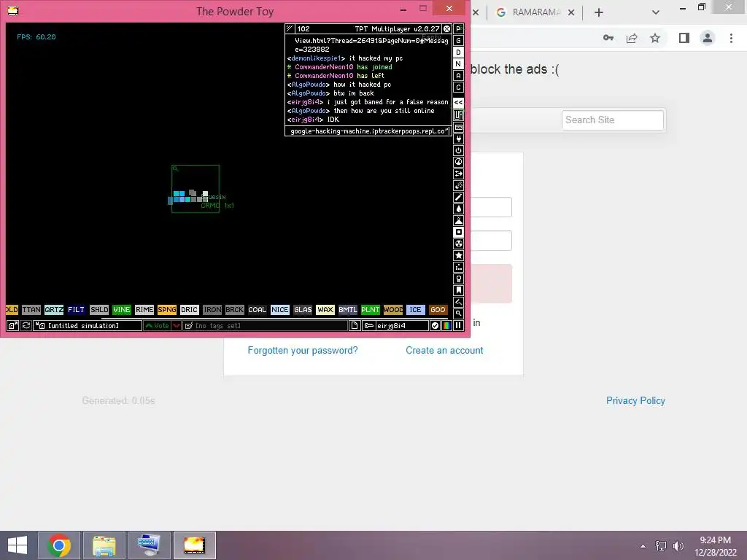
Task: Open the Privacy Policy link
Action: (635, 401)
